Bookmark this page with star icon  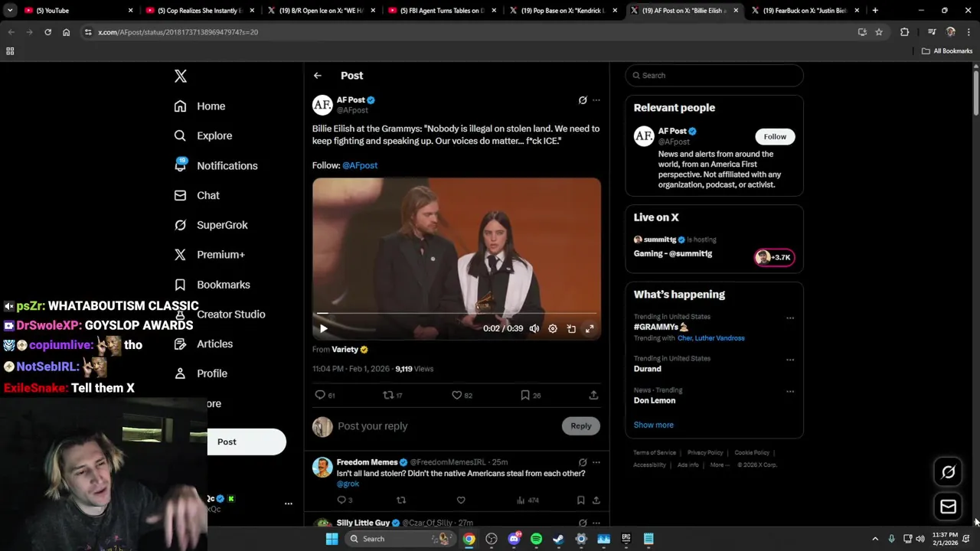pos(879,32)
